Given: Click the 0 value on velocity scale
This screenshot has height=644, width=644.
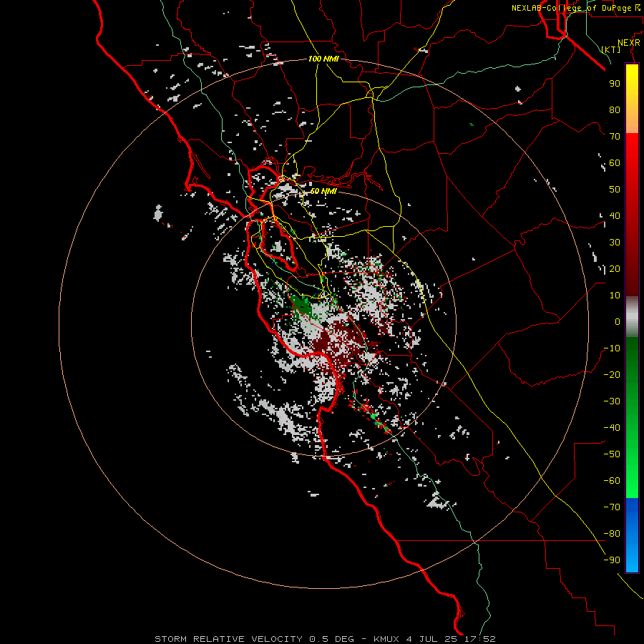Looking at the screenshot, I should [x=618, y=321].
